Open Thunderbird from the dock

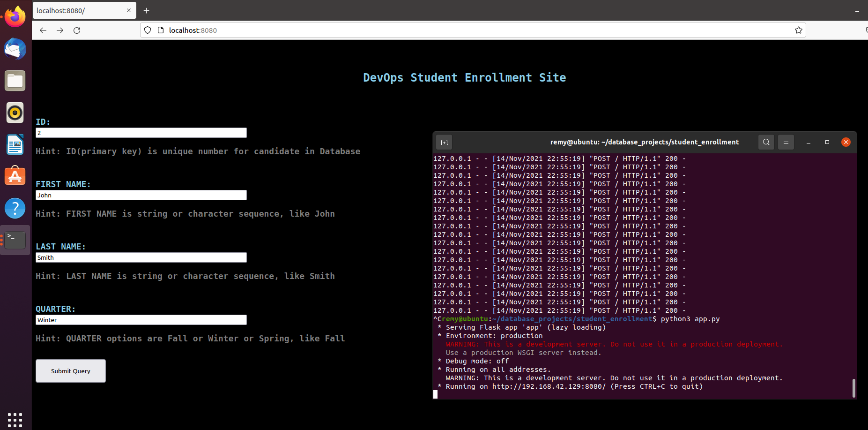pos(15,48)
